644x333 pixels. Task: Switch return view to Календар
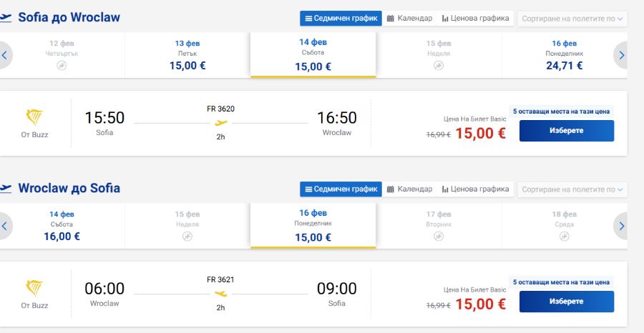[x=409, y=189]
